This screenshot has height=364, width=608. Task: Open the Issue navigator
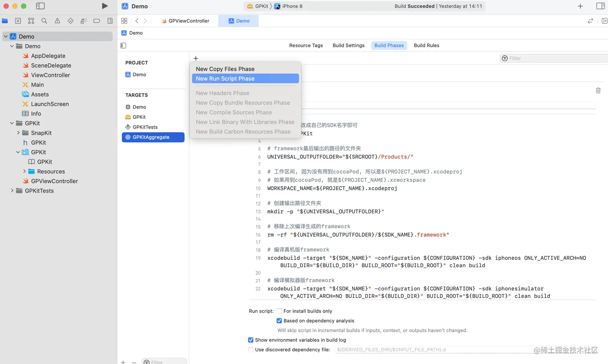tap(58, 21)
